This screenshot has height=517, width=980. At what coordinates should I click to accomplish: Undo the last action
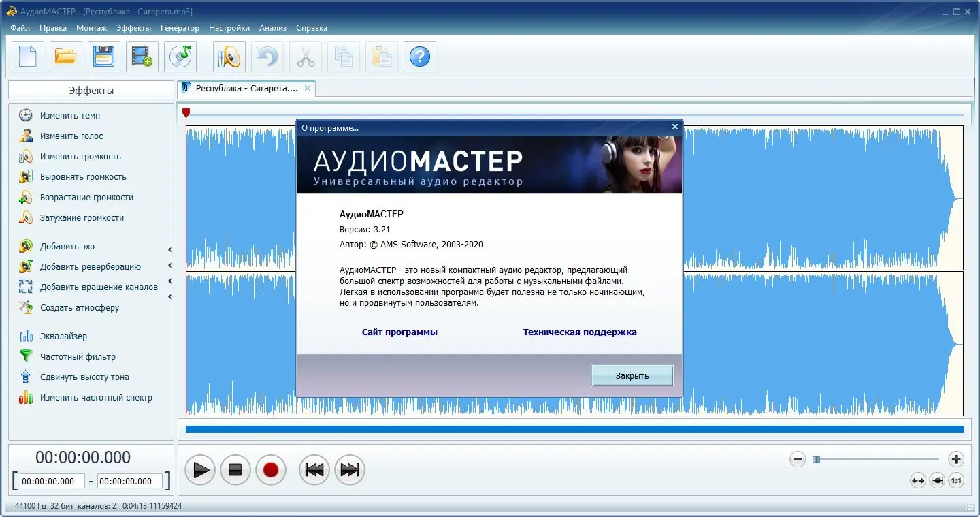tap(267, 57)
